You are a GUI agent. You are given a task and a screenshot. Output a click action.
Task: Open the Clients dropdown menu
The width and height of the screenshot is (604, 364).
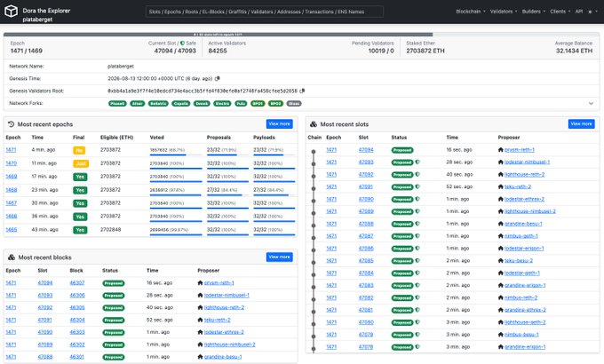pyautogui.click(x=560, y=12)
